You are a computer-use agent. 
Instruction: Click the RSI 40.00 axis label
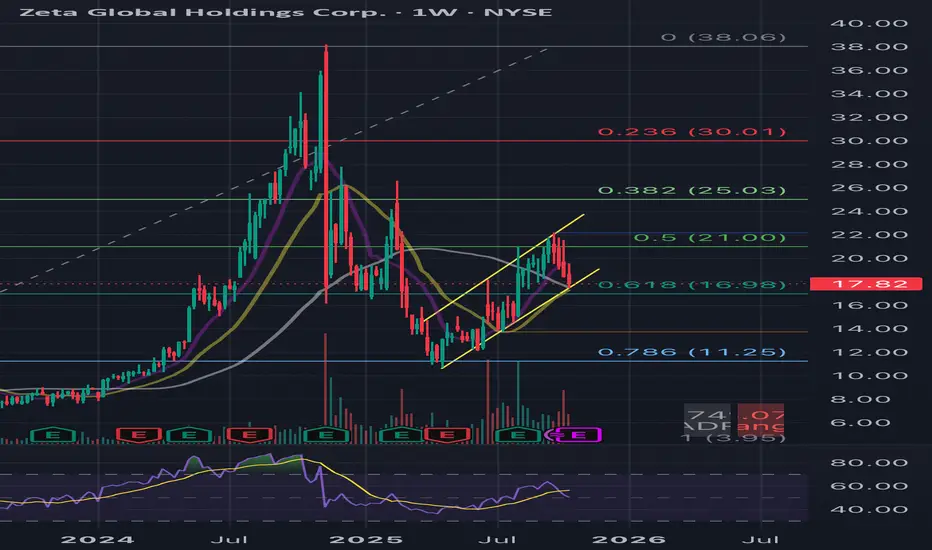[x=869, y=510]
